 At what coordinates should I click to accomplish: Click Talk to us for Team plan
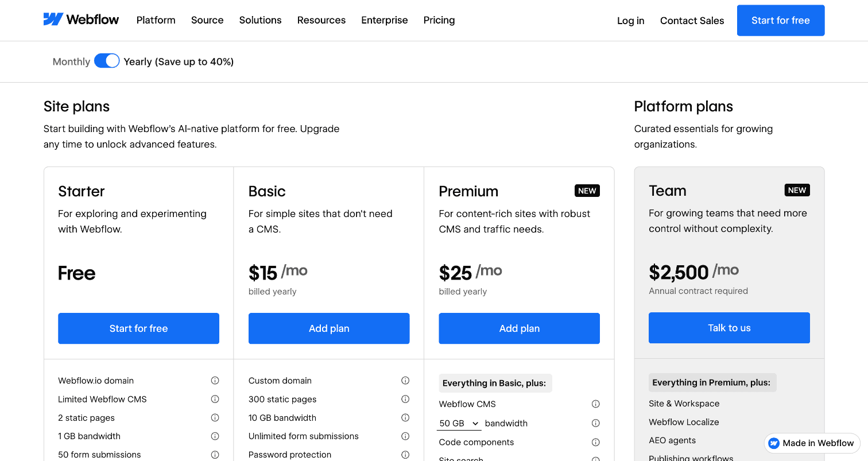point(729,328)
